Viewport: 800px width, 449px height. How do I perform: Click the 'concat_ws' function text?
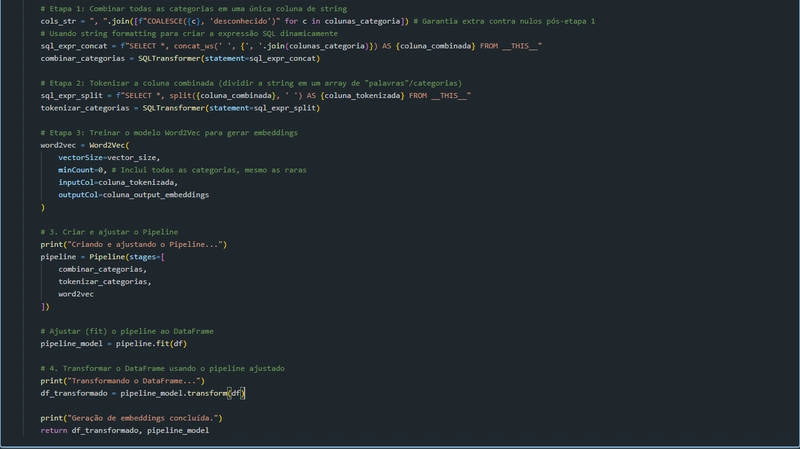point(193,46)
